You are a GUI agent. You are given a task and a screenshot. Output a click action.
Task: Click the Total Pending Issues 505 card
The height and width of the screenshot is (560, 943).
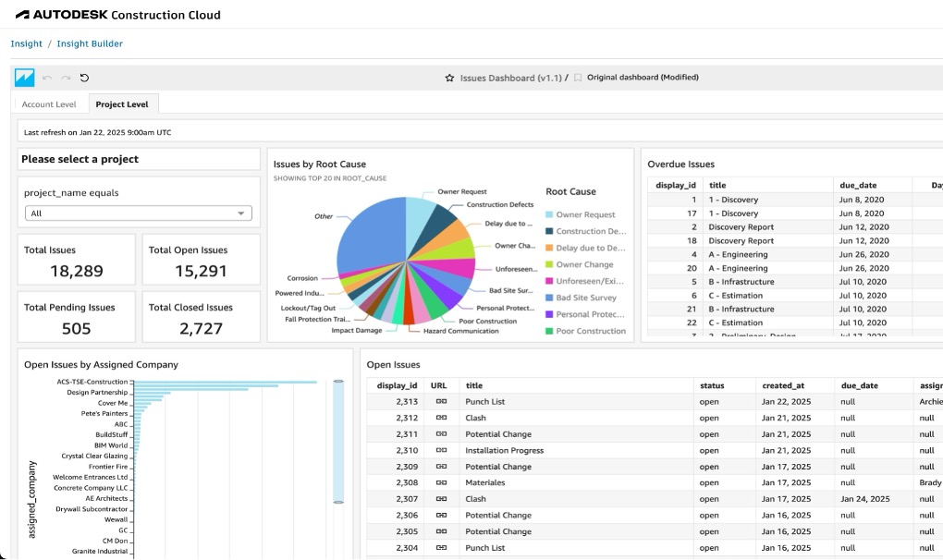(x=77, y=317)
